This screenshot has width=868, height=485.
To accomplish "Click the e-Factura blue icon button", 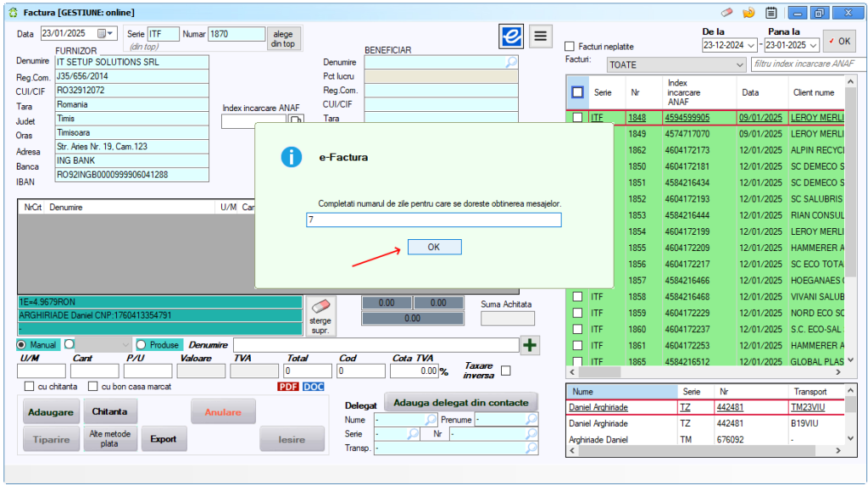I will click(x=511, y=36).
